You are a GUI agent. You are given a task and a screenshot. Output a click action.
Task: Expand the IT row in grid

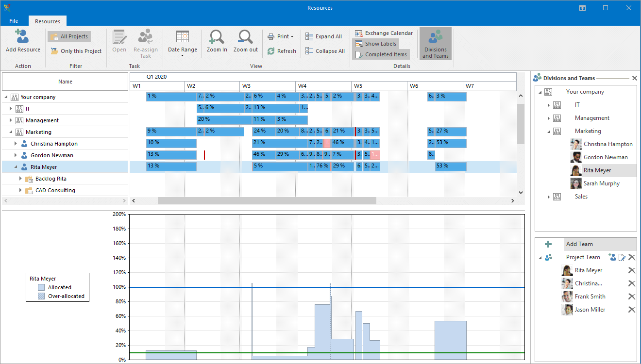[x=11, y=109]
